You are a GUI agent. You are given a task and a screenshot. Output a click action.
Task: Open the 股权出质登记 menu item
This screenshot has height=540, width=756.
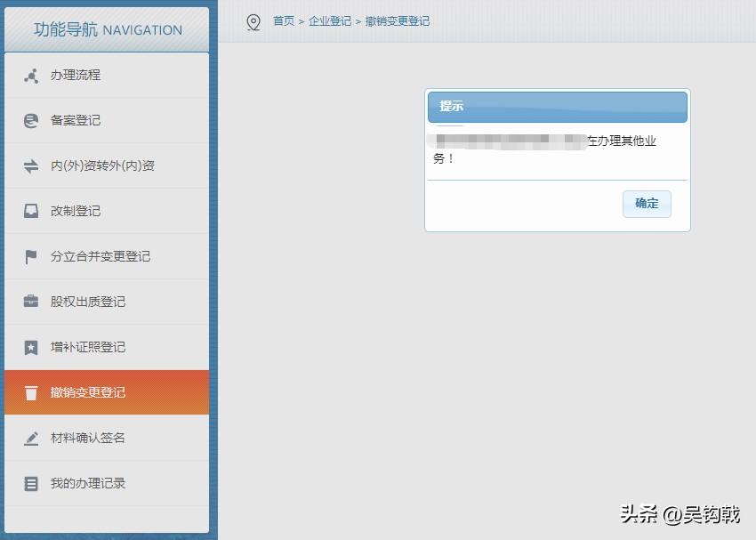point(107,302)
